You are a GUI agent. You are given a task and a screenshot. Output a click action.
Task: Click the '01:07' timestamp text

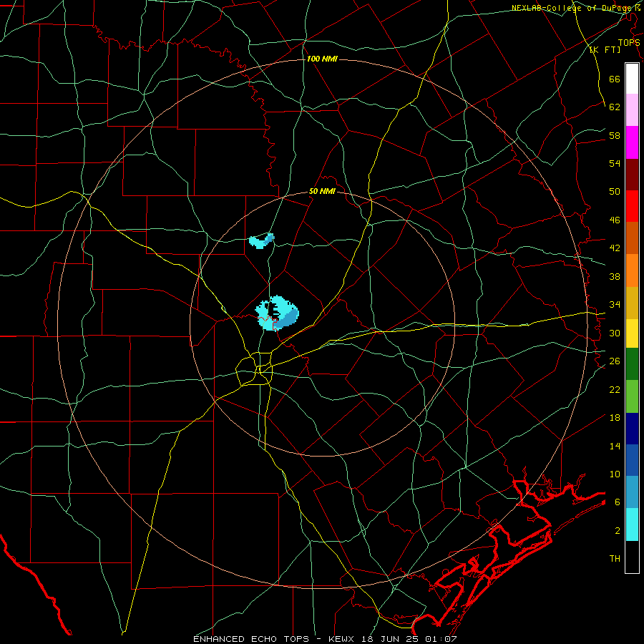441,639
